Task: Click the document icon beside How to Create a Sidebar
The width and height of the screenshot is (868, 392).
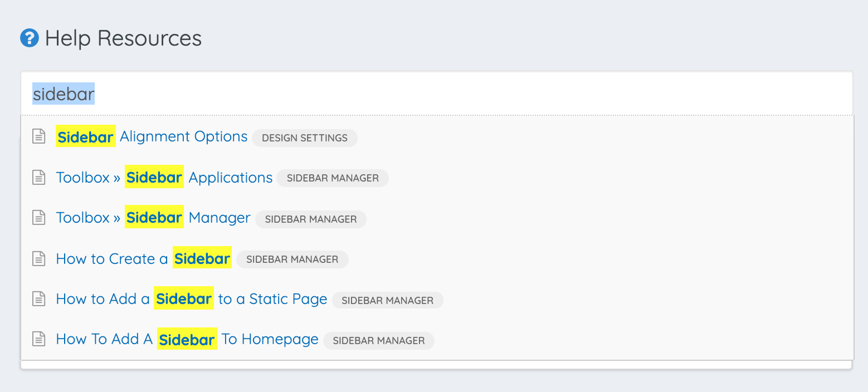Action: coord(38,259)
